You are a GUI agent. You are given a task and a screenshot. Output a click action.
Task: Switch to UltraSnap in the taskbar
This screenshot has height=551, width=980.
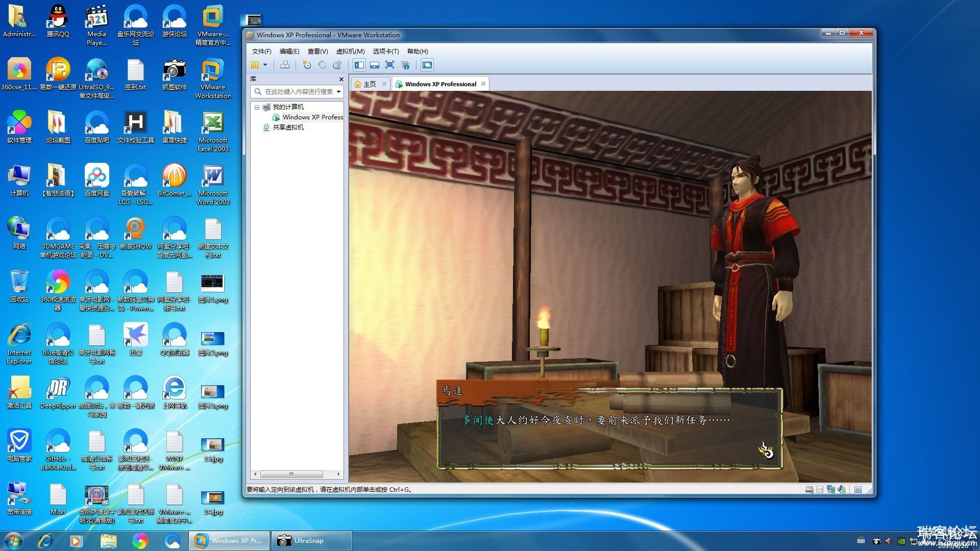pyautogui.click(x=311, y=541)
